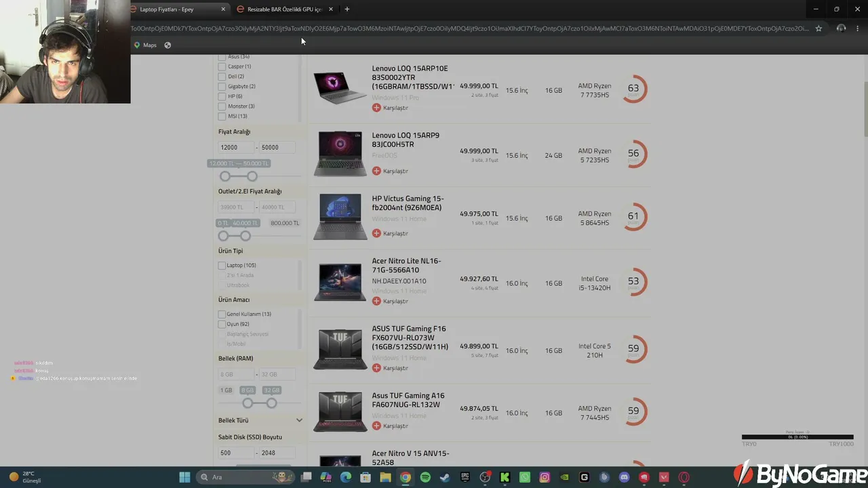The width and height of the screenshot is (868, 488).
Task: Open a new browser tab
Action: pos(347,9)
